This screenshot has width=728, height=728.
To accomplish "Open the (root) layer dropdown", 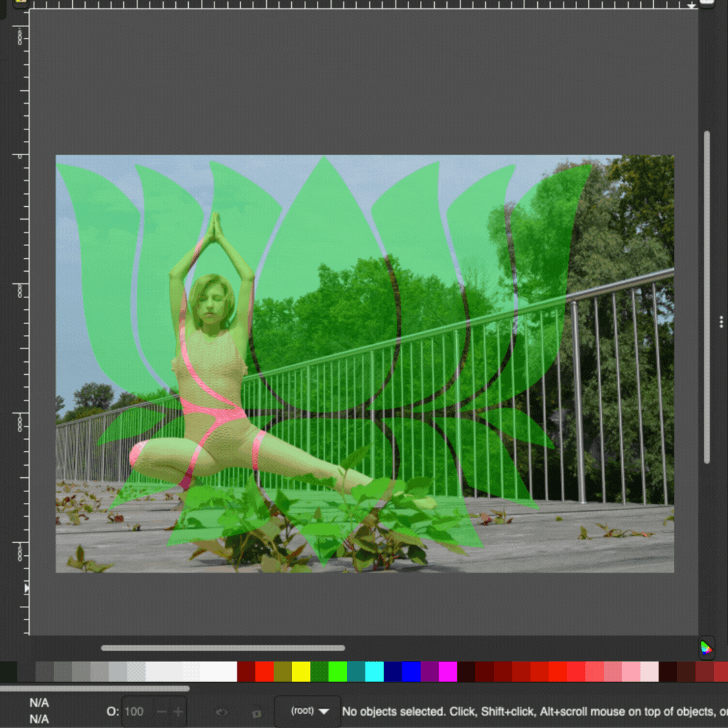I will (308, 711).
